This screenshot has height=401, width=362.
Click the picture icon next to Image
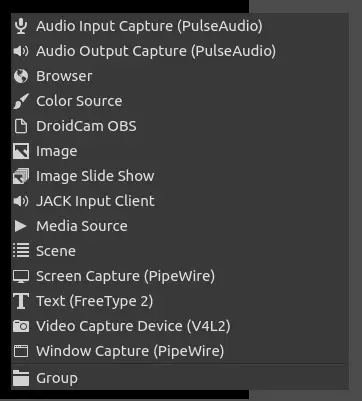(x=21, y=151)
